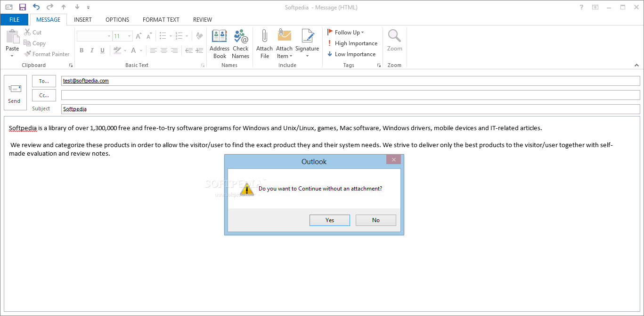Viewport: 644px width, 316px height.
Task: Open the OPTIONS ribbon tab
Action: pos(117,20)
